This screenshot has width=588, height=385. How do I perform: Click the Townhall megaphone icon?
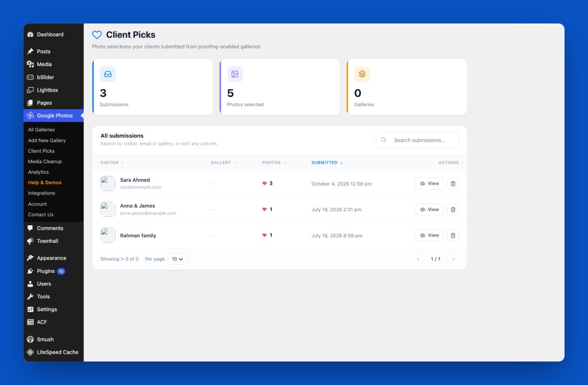pyautogui.click(x=30, y=241)
